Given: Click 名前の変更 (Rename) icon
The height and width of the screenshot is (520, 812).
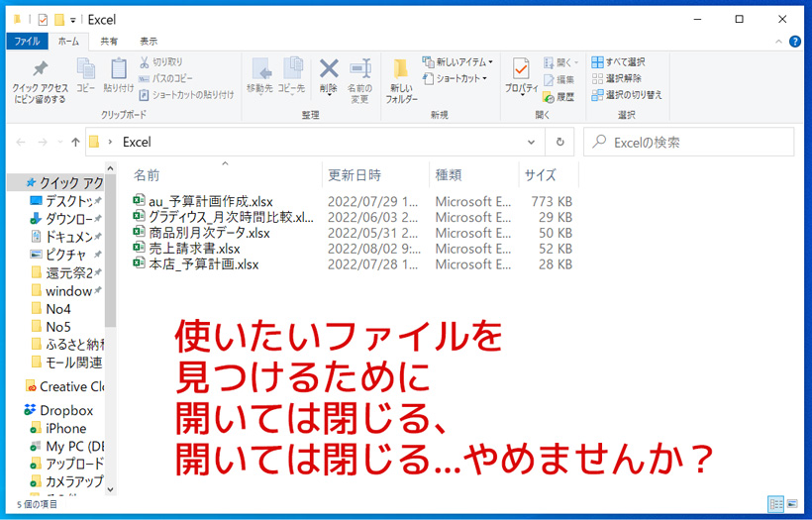Looking at the screenshot, I should pyautogui.click(x=359, y=68).
